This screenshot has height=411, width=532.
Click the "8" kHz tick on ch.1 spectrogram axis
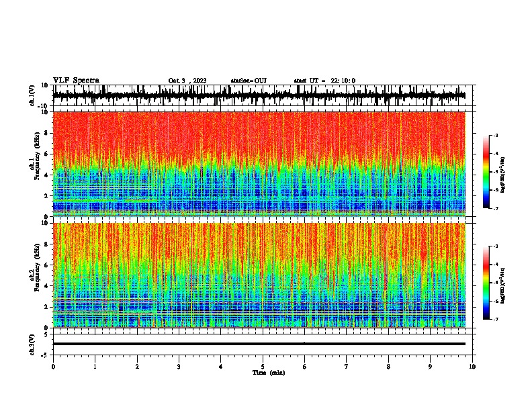pyautogui.click(x=47, y=133)
